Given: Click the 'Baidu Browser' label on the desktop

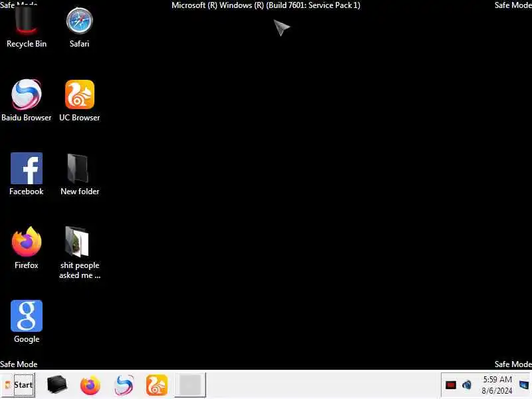Looking at the screenshot, I should point(27,118).
